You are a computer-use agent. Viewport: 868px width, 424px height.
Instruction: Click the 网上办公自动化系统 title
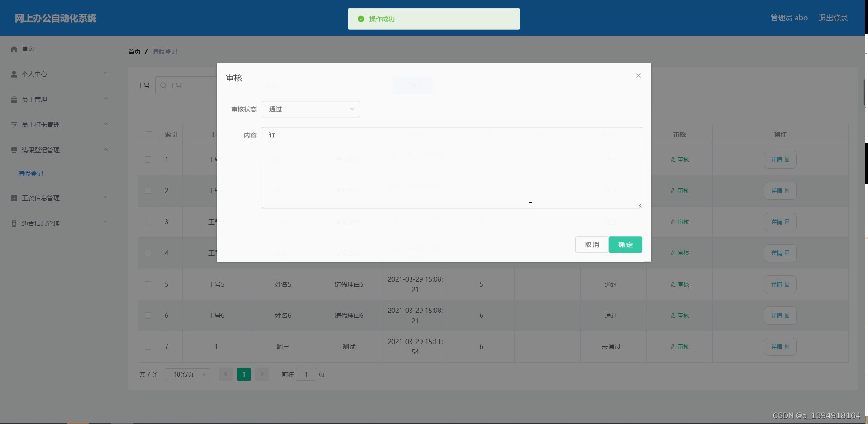click(56, 18)
